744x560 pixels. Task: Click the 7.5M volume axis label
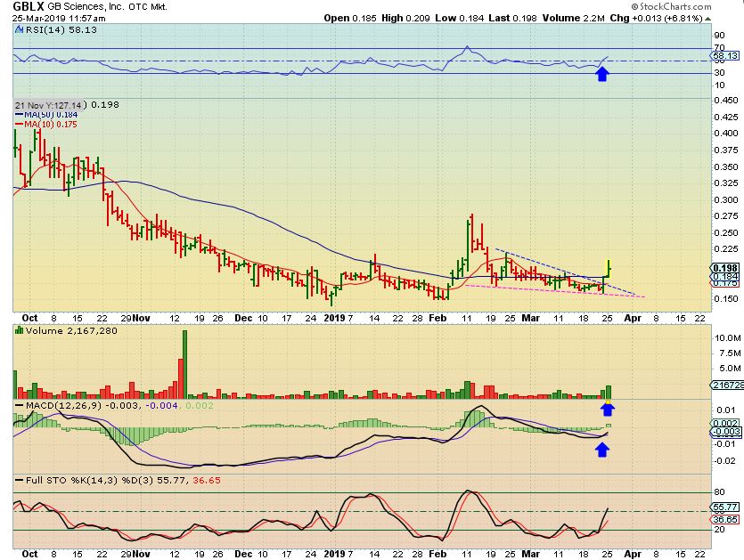point(730,353)
